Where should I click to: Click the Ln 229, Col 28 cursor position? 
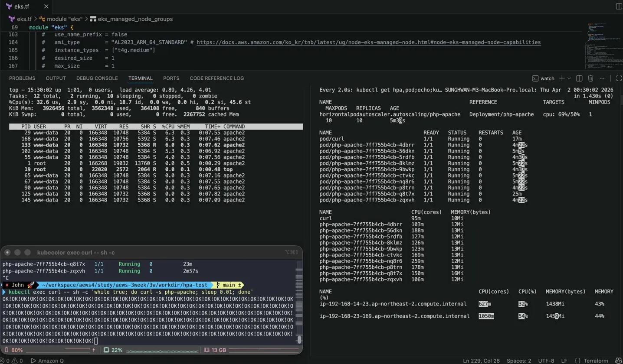482,361
